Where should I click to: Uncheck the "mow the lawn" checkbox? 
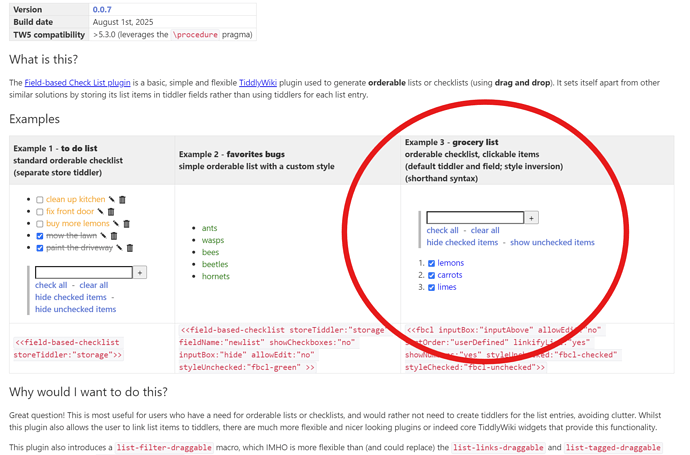pyautogui.click(x=40, y=236)
